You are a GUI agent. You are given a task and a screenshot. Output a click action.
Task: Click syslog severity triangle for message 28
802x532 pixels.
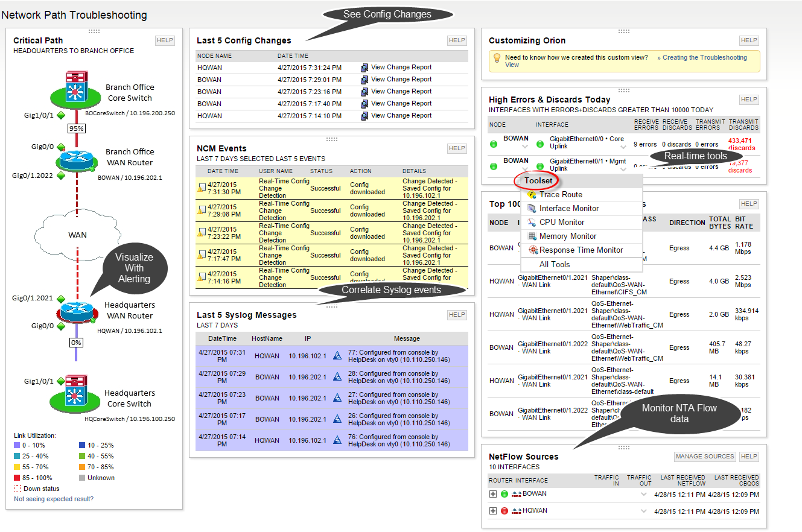coord(338,377)
